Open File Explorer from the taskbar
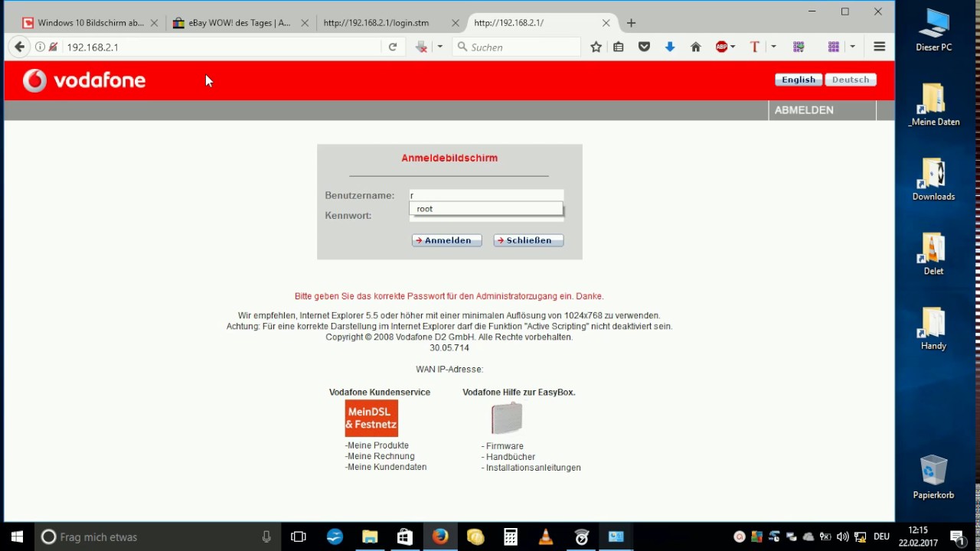 [370, 536]
